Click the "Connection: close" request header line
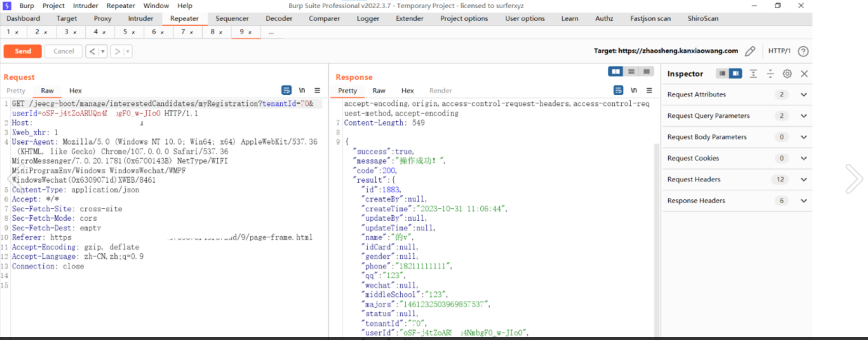868x340 pixels. [48, 266]
